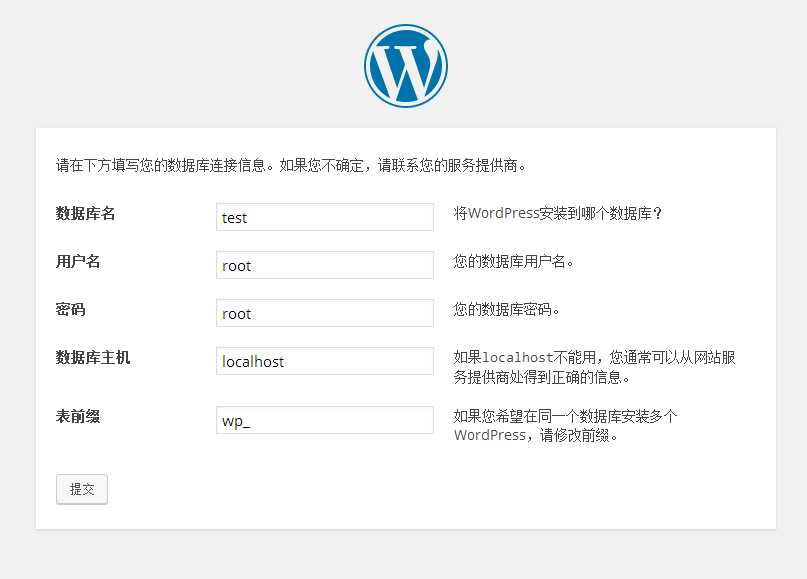Screen dimensions: 807x579
Task: Select the 表前缀 field containing wp_
Action: pyautogui.click(x=323, y=419)
